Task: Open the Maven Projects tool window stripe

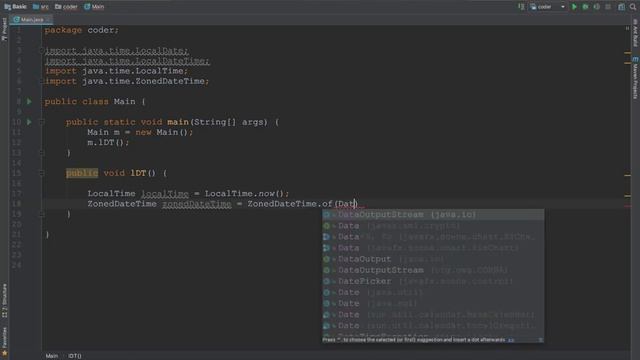Action: [x=636, y=78]
